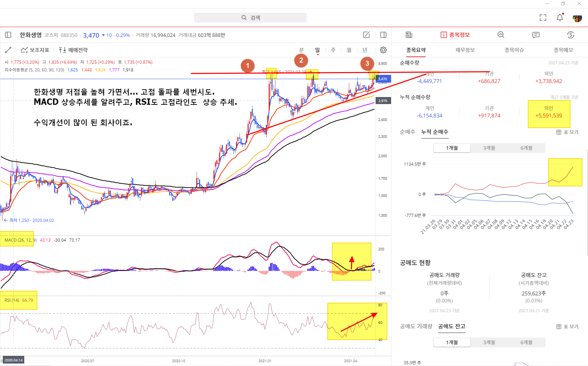Image resolution: width=588 pixels, height=366 pixels.
Task: Click the right panel vertical scrollbar
Action: coord(587,203)
